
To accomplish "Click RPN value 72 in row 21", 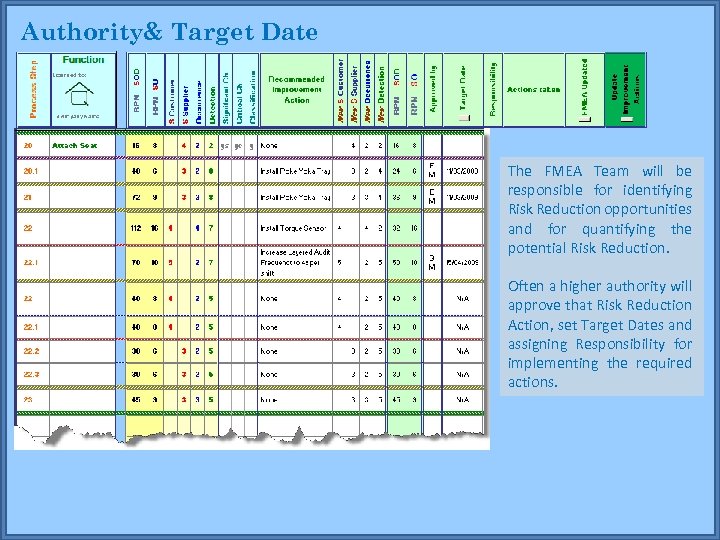I will click(x=136, y=197).
